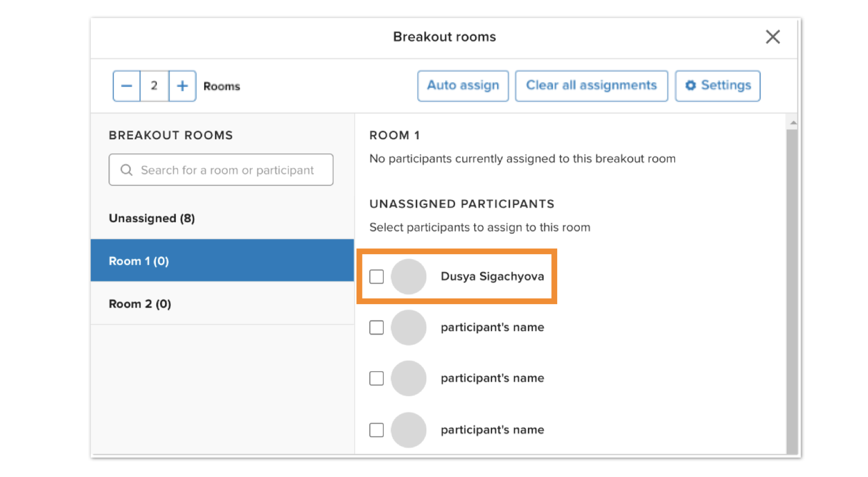Click the third participant's avatar circle
The height and width of the screenshot is (477, 868).
[409, 378]
